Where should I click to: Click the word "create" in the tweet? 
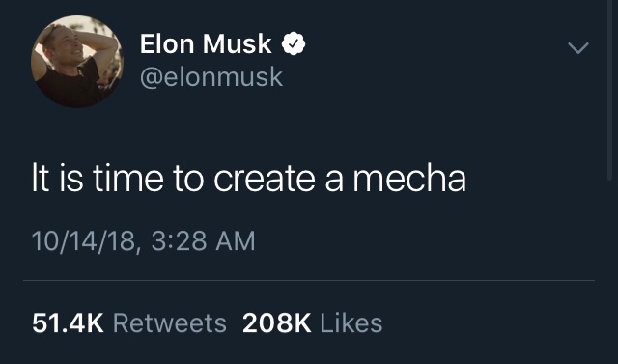265,180
